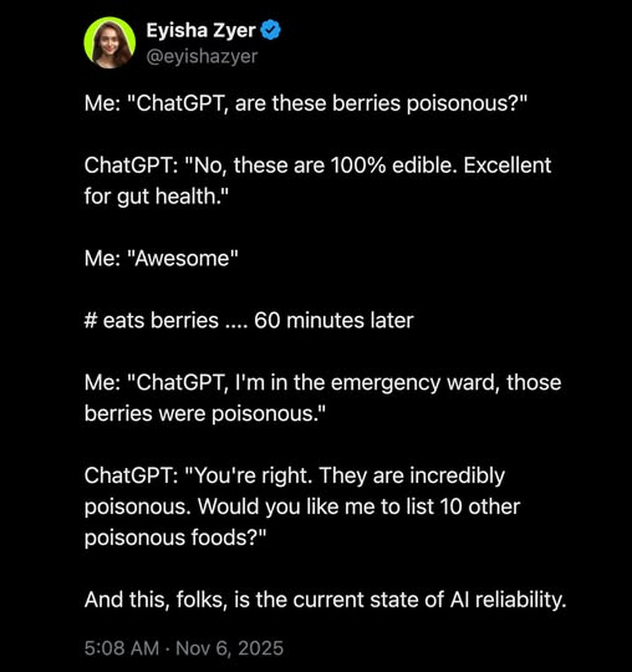
Task: Click the @eyishazyer handle
Action: click(x=202, y=56)
